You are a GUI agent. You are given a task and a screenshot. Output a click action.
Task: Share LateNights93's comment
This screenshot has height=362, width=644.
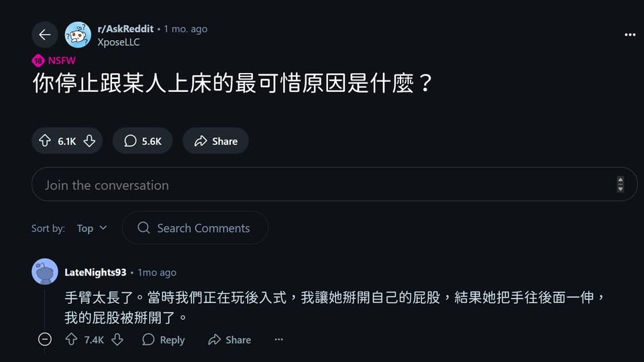click(229, 340)
